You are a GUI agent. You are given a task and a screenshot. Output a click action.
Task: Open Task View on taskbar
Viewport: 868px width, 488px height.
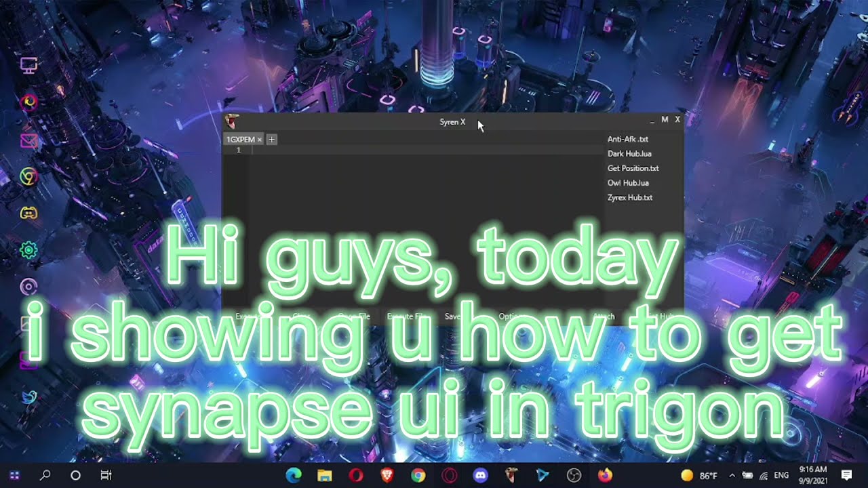(106, 476)
